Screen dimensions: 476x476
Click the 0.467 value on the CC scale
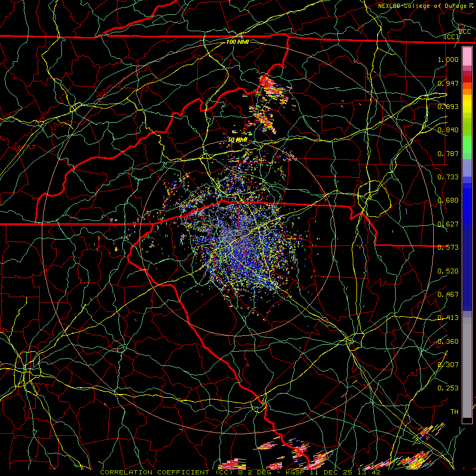448,295
